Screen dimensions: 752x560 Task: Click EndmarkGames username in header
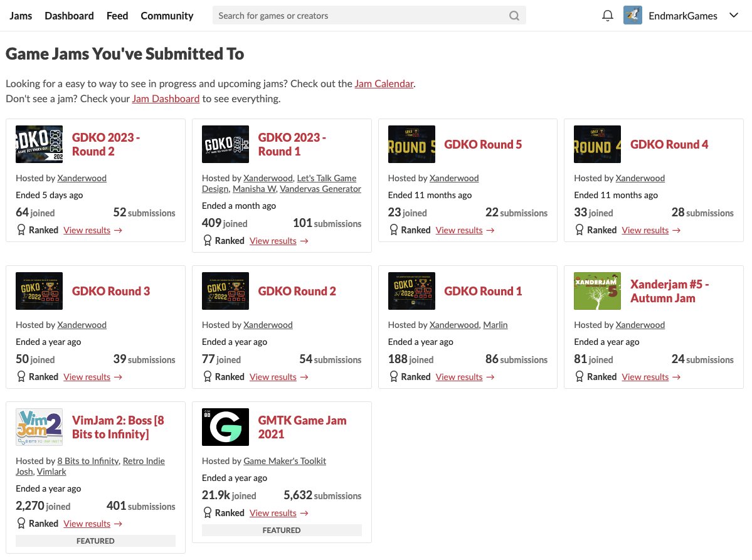pyautogui.click(x=683, y=16)
